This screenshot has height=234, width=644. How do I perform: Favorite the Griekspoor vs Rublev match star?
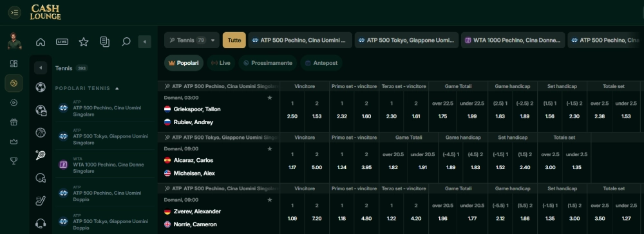pos(270,98)
